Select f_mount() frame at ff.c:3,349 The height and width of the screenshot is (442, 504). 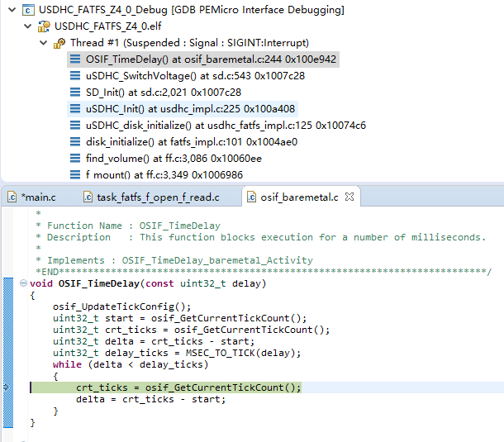coord(164,174)
